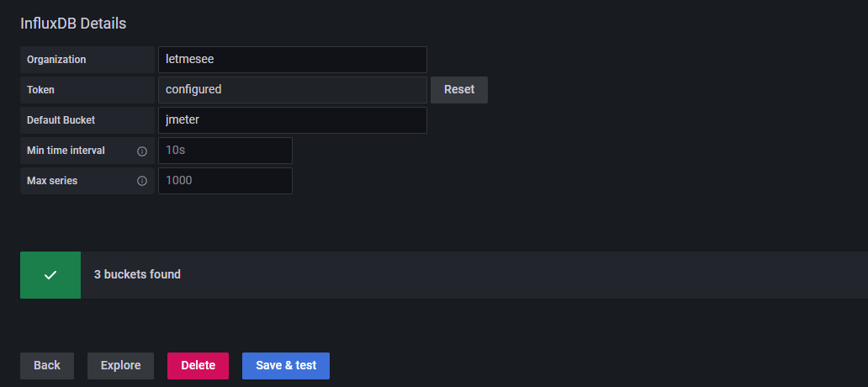Click the Organization field containing letmesee
868x387 pixels.
(293, 59)
